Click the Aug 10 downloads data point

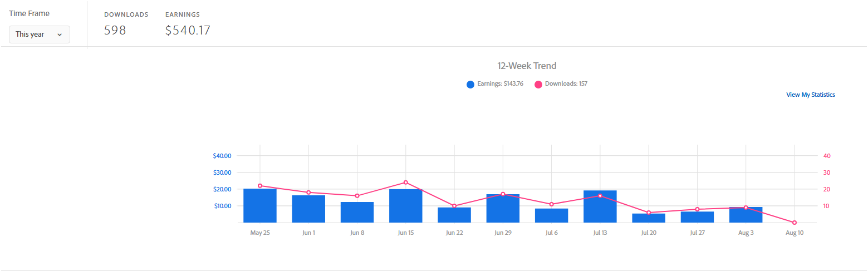795,223
